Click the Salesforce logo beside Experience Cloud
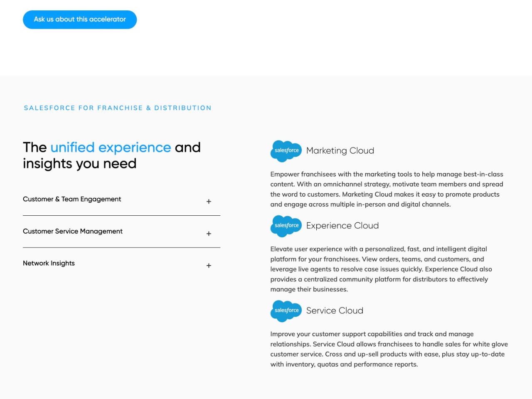532x399 pixels. [286, 226]
